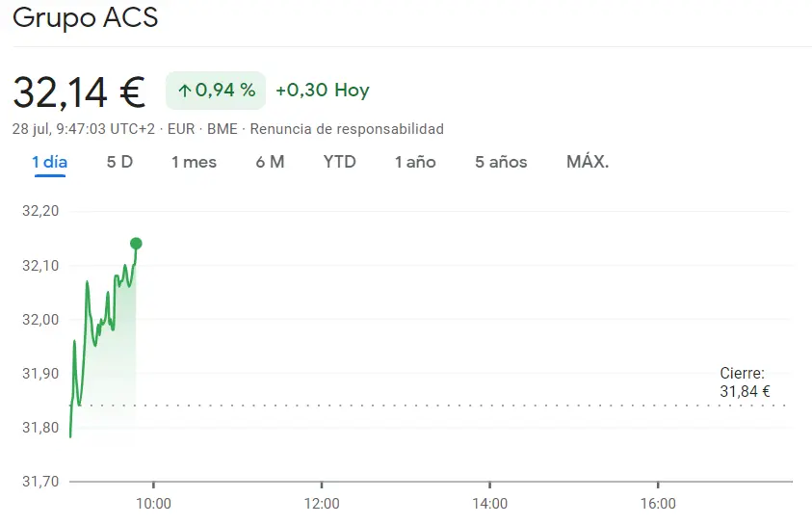Click the 0,94 % change badge
The height and width of the screenshot is (525, 812).
(216, 91)
